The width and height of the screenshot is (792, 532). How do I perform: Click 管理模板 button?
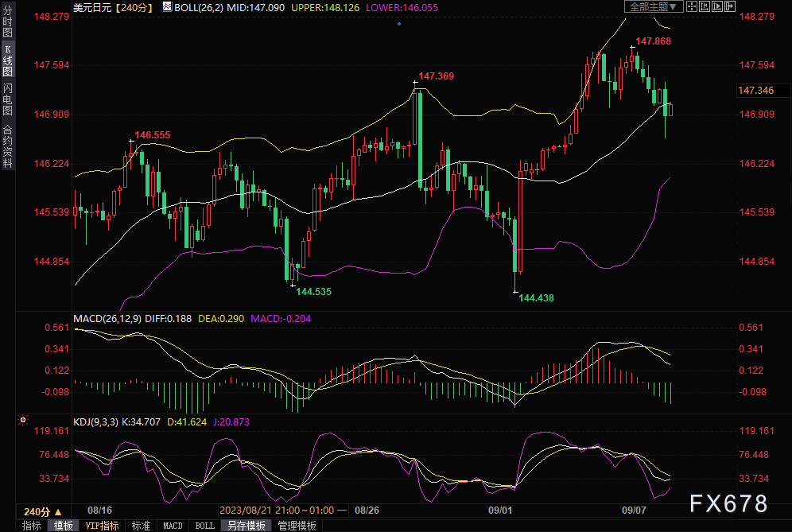297,526
